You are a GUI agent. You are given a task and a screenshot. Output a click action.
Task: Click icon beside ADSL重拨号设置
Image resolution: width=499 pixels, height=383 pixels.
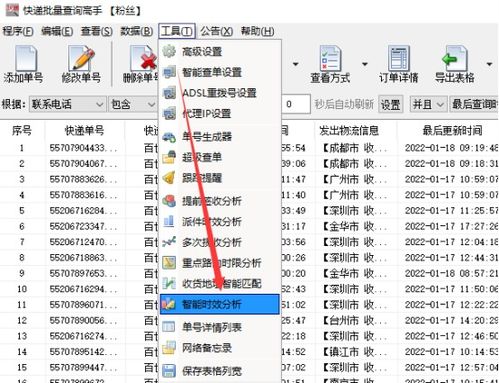pos(169,92)
